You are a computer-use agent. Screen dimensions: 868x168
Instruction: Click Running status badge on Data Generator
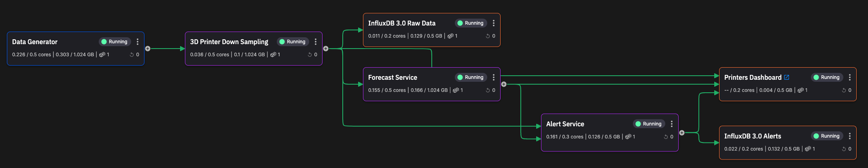[115, 42]
